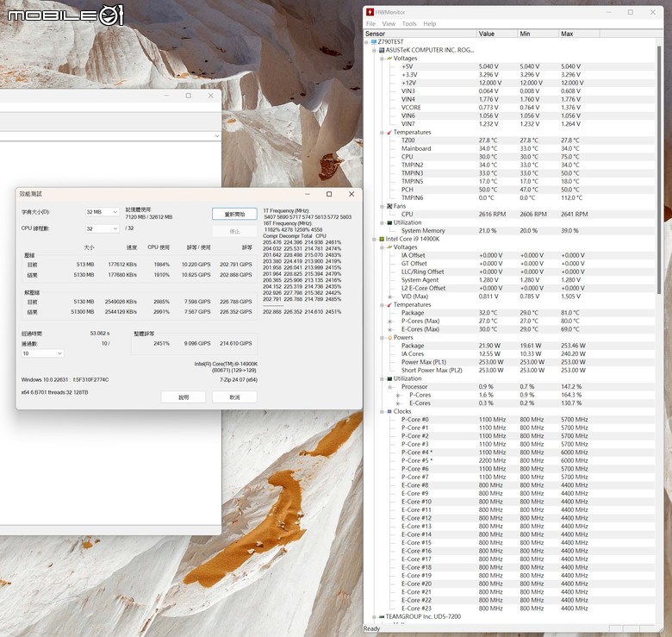Close the 7-Zip benchmark dialog

352,194
